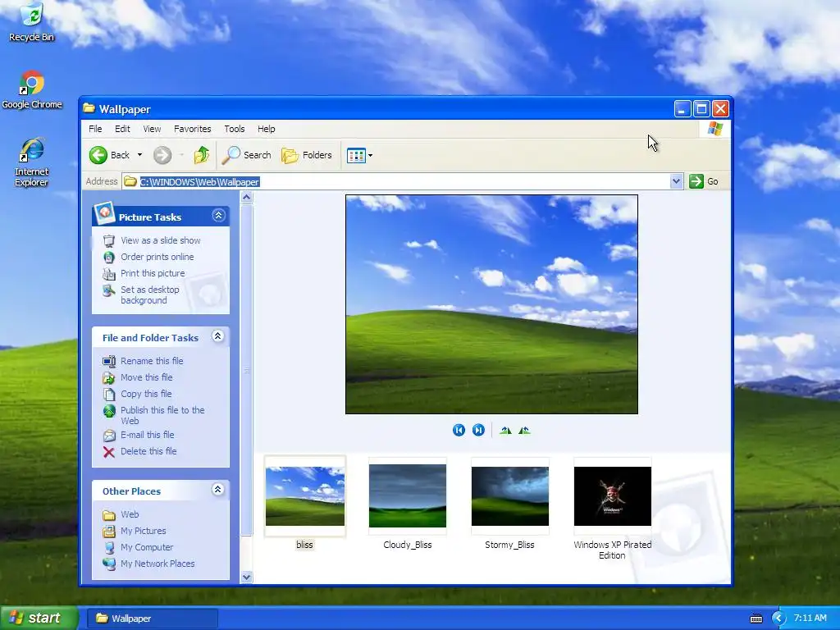Click the Picture Tasks header icon

tap(104, 213)
